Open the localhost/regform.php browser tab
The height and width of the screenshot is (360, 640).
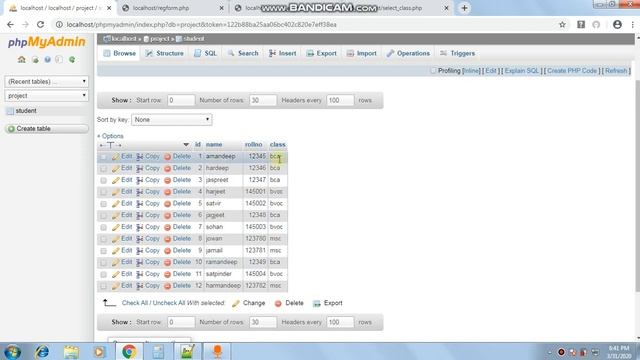point(173,8)
